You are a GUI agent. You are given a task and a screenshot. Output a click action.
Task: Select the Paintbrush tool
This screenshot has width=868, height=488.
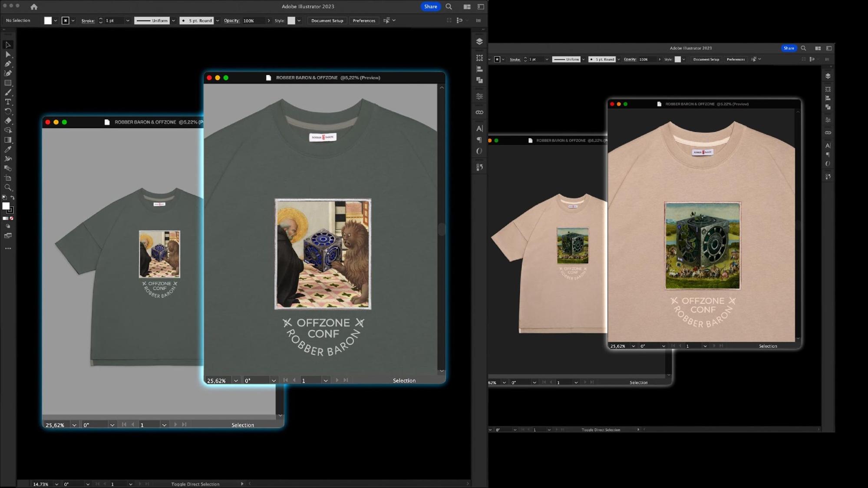(x=8, y=92)
